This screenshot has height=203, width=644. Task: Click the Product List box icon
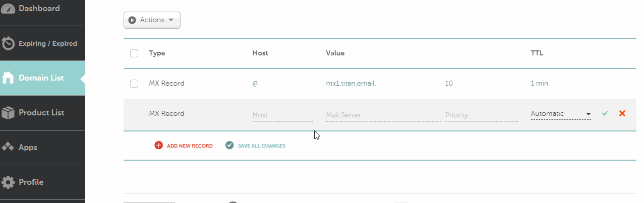8,113
